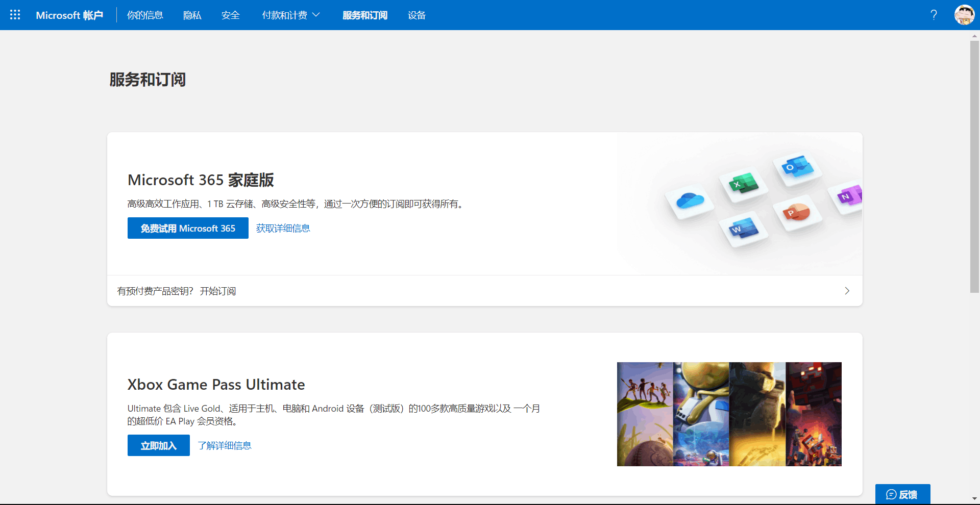Click the Excel app icon
Viewport: 980px width, 505px height.
pyautogui.click(x=744, y=184)
